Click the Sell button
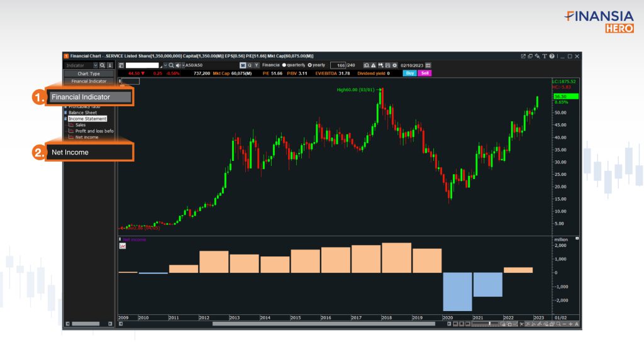This screenshot has width=644, height=362. [x=425, y=73]
